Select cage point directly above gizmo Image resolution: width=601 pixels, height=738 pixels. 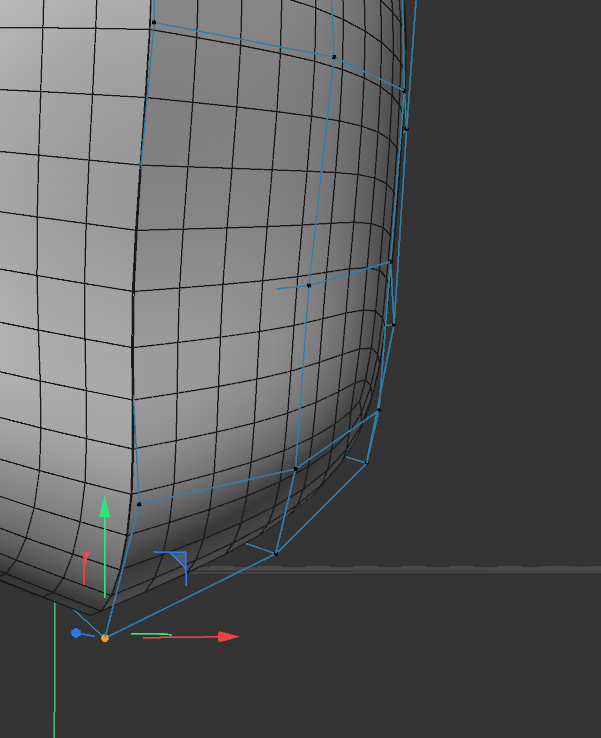pos(139,504)
